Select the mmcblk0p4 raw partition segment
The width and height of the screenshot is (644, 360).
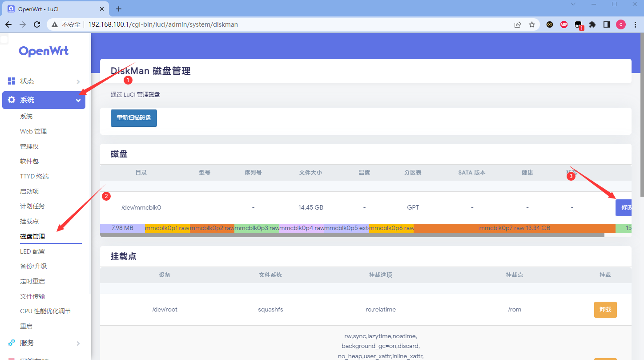[302, 228]
